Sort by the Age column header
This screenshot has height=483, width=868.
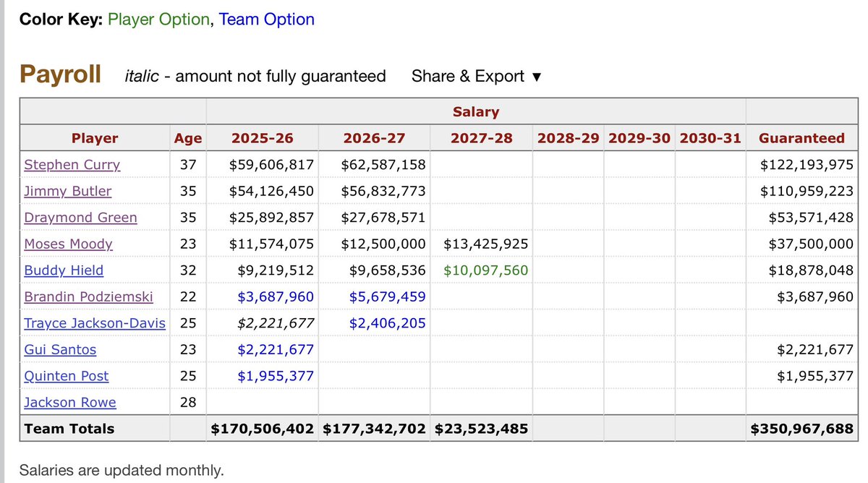click(188, 138)
